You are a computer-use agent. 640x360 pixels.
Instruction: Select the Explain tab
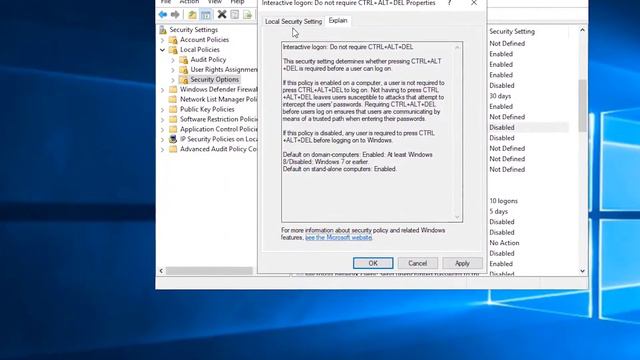coord(338,20)
